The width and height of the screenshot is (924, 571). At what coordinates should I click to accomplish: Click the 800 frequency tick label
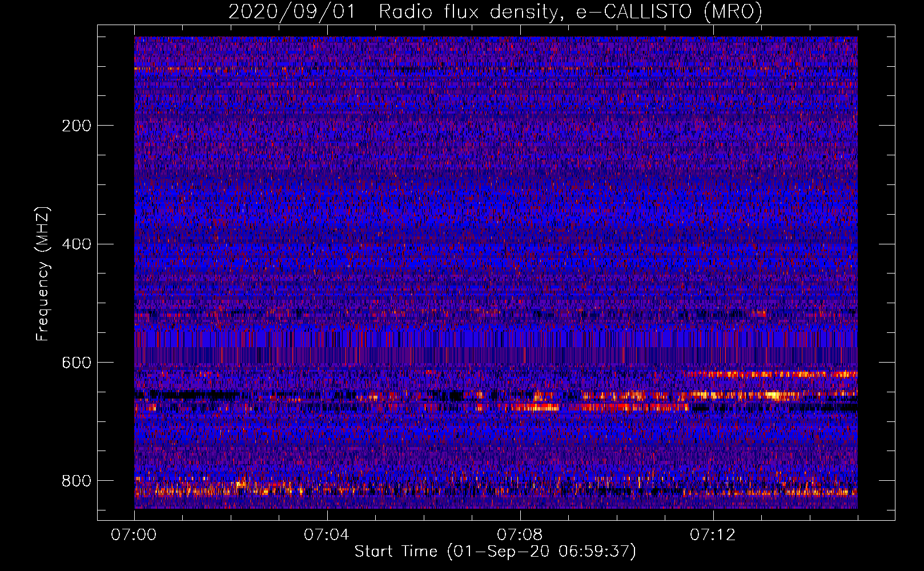(x=77, y=481)
